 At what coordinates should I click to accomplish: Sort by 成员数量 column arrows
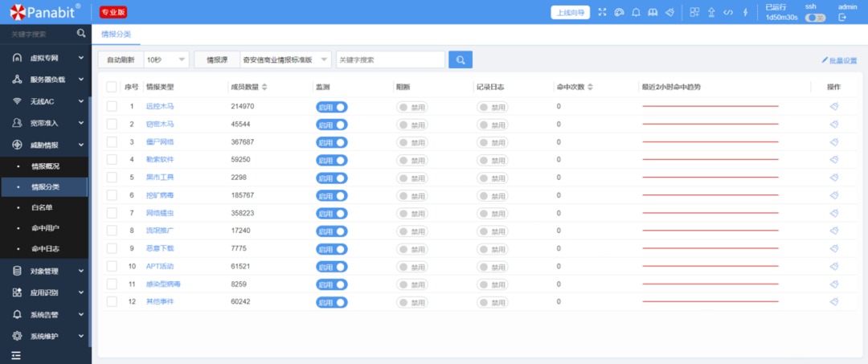pyautogui.click(x=264, y=87)
